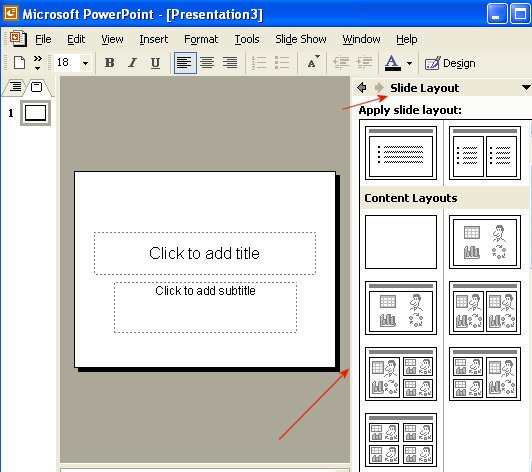Toggle Italic formatting button
532x472 pixels.
(x=132, y=63)
